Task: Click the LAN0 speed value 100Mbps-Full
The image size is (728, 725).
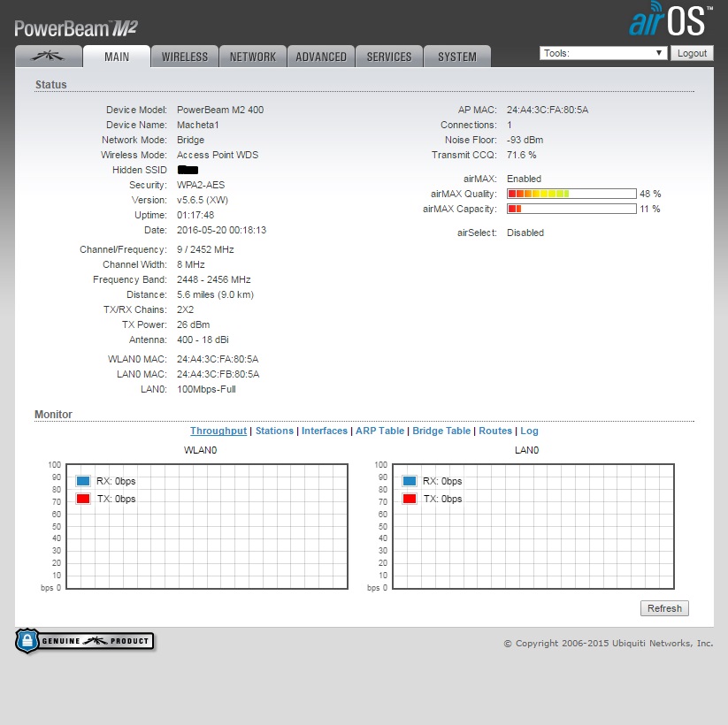Action: point(206,389)
